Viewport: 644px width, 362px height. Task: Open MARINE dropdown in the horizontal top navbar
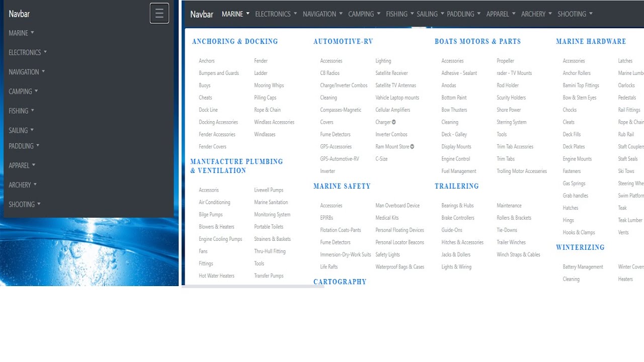coord(235,14)
